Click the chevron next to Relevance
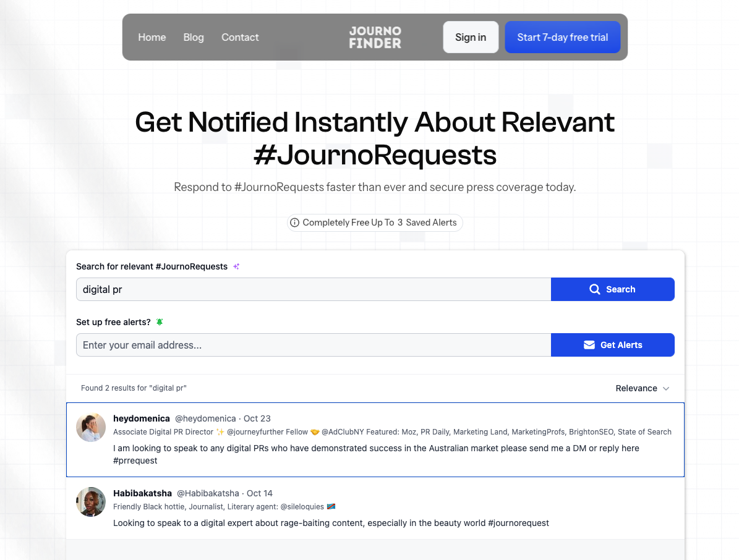Screen dimensions: 739x560 pos(666,388)
